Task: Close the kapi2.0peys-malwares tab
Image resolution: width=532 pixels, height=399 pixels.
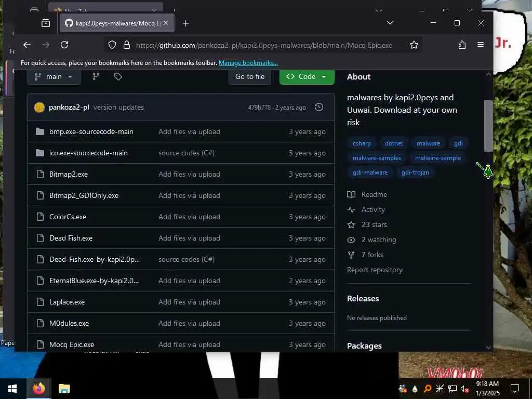Action: [x=166, y=23]
